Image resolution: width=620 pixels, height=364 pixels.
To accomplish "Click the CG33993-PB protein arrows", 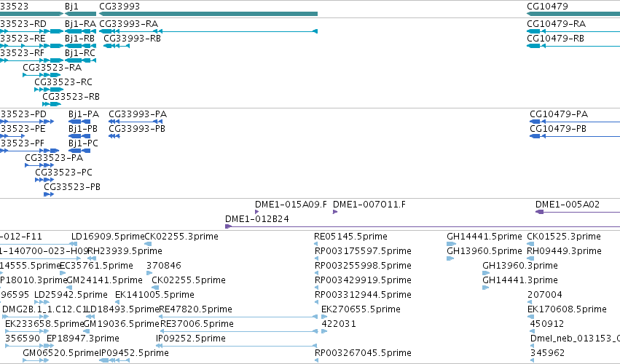I will click(114, 136).
